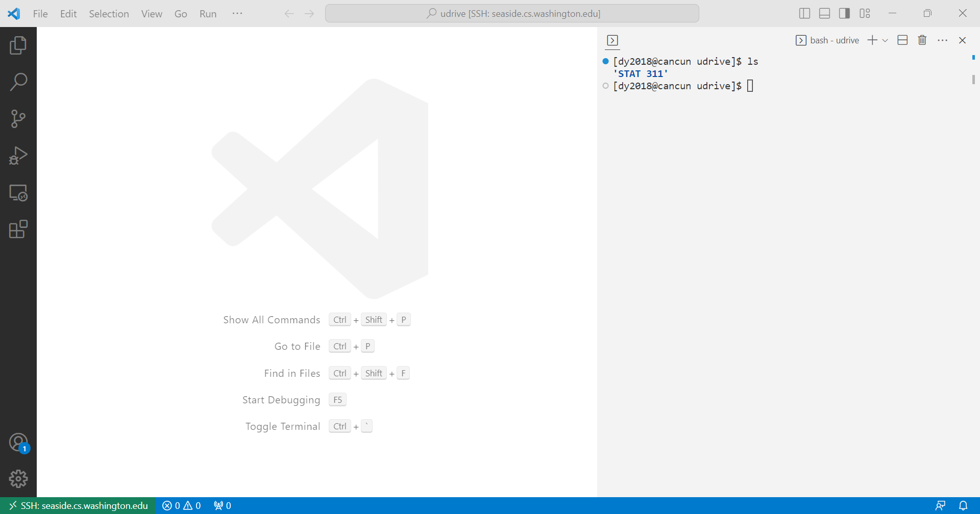Open the Selection menu
980x514 pixels.
click(109, 14)
